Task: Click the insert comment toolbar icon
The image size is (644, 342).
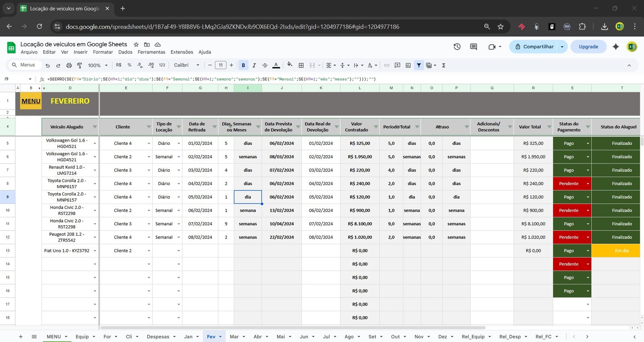Action: pyautogui.click(x=397, y=65)
